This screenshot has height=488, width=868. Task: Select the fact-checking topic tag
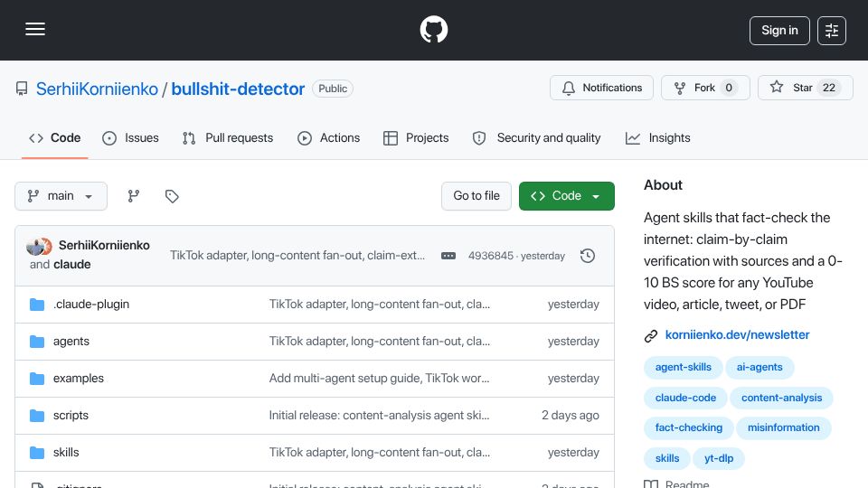tap(689, 427)
